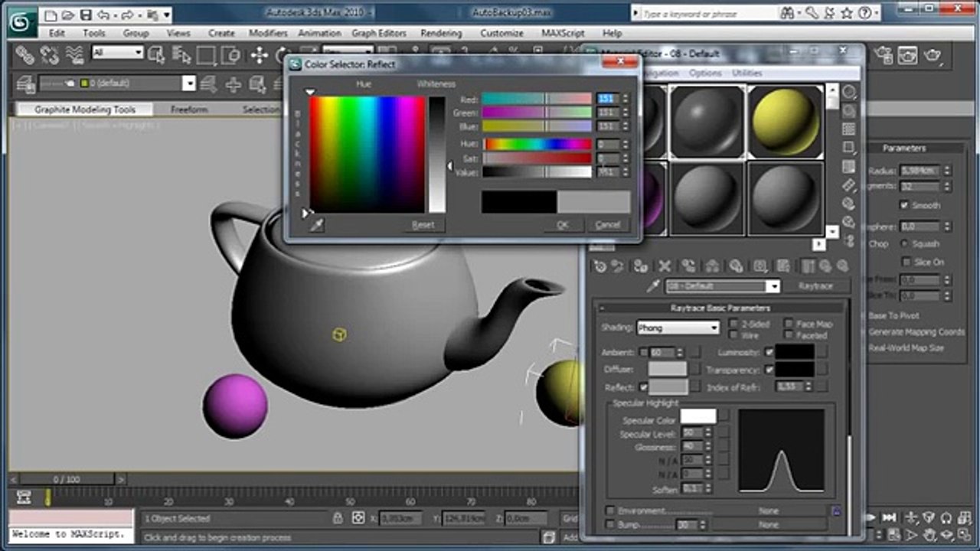Click Cancel in the Color Selector
980x551 pixels.
click(x=607, y=224)
